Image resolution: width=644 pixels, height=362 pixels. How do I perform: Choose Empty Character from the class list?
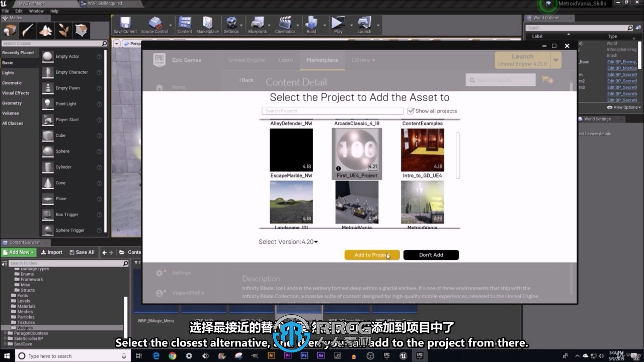[71, 72]
